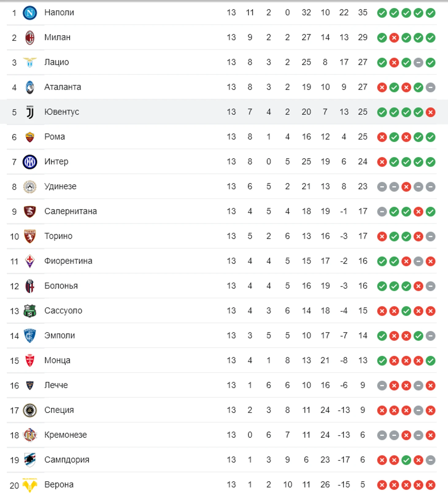Open the Торино team page

tap(58, 236)
